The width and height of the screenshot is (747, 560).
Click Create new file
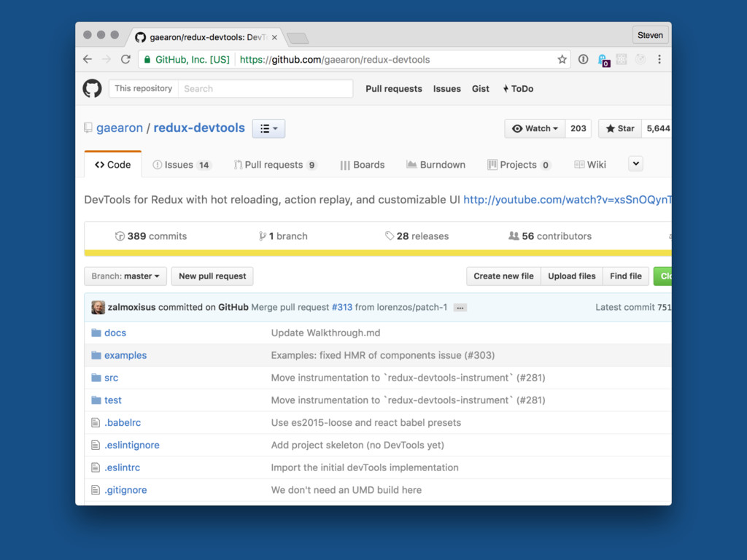point(503,276)
